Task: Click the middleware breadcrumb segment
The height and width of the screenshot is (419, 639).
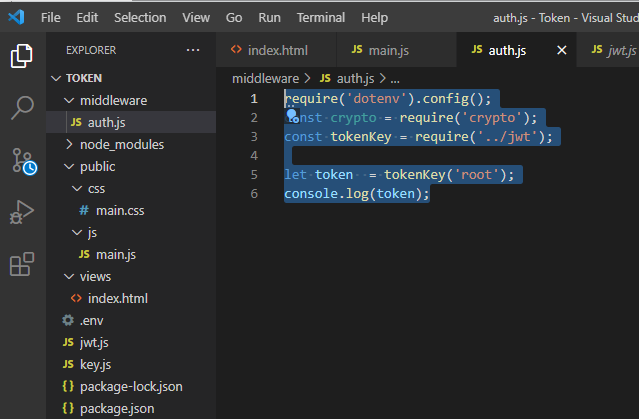Action: pos(265,78)
